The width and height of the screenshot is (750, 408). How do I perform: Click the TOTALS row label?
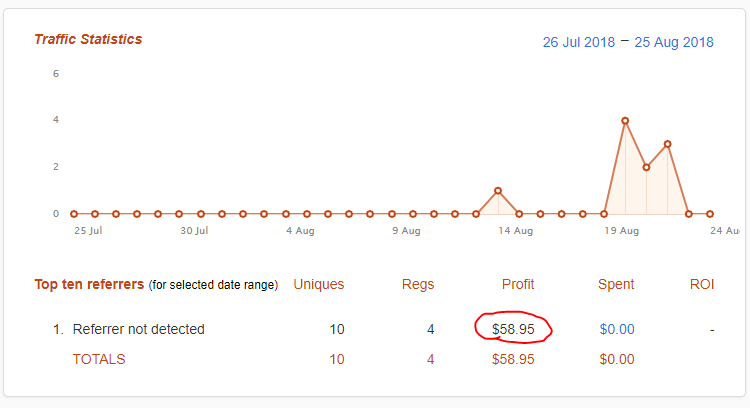pos(99,359)
